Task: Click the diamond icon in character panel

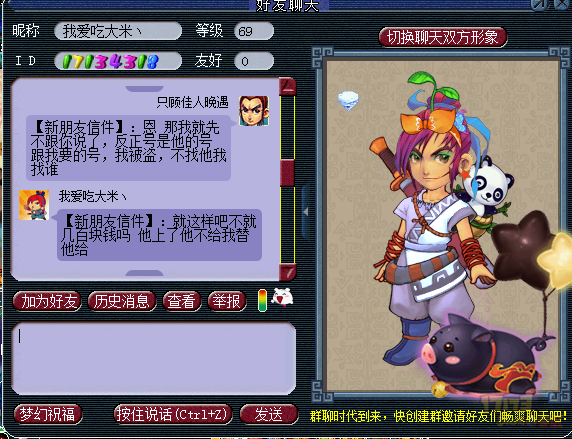Action: click(348, 100)
